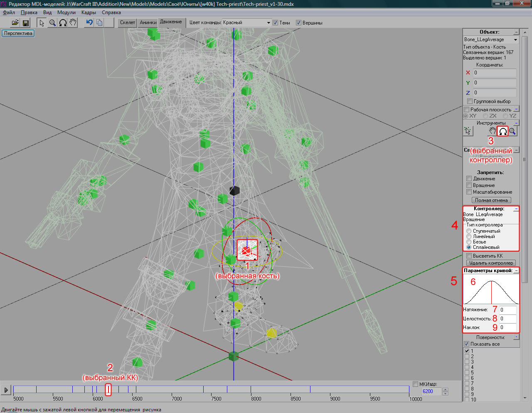Toggle the Тени checkbox
This screenshot has width=532, height=413.
coord(275,23)
